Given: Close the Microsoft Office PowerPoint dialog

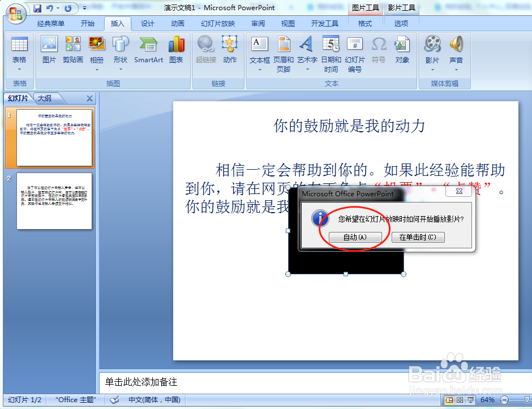Looking at the screenshot, I should tap(459, 191).
